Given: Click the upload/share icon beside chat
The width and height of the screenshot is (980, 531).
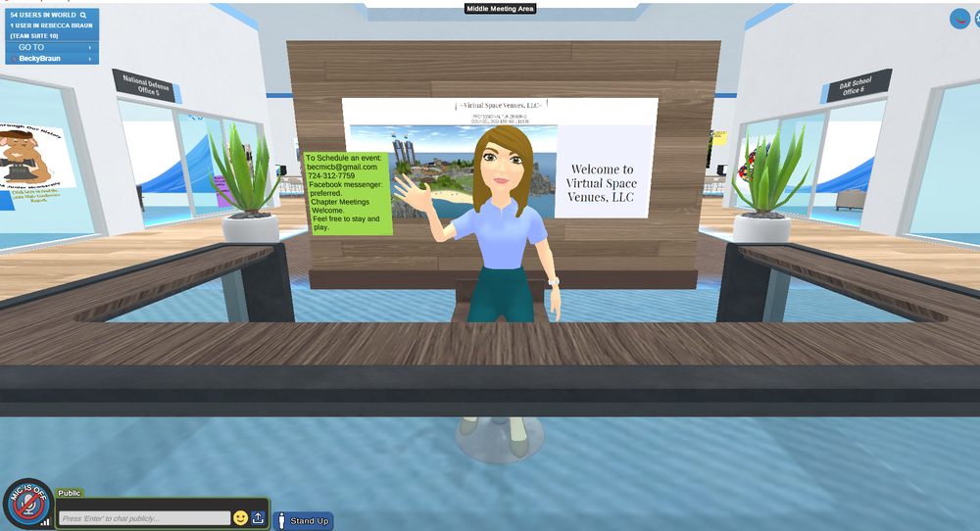Looking at the screenshot, I should (258, 518).
